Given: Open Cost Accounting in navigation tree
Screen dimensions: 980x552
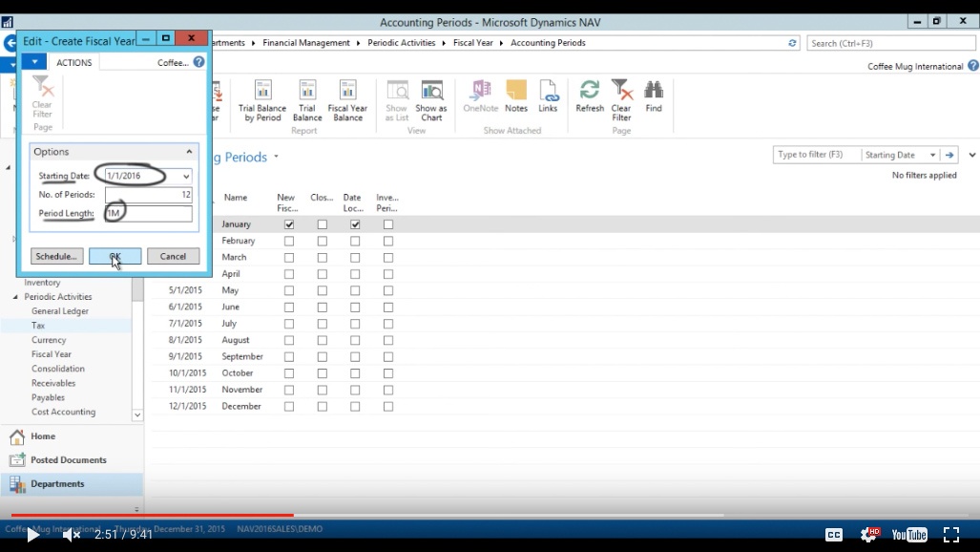Looking at the screenshot, I should [64, 412].
